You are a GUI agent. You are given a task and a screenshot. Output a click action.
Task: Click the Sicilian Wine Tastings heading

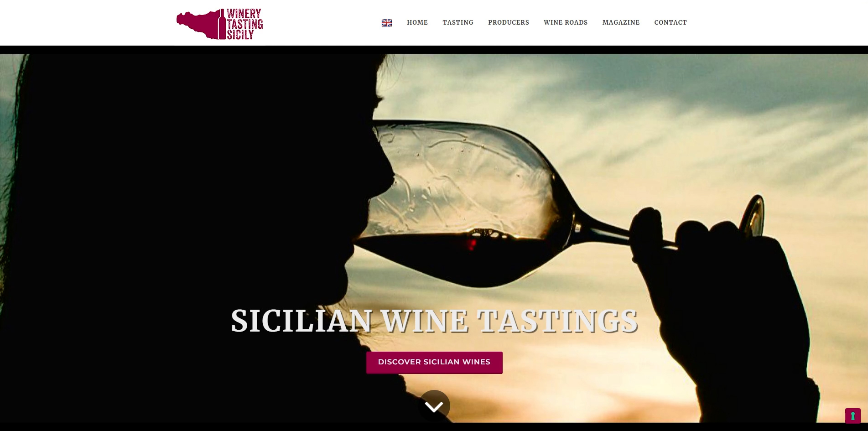coord(434,321)
